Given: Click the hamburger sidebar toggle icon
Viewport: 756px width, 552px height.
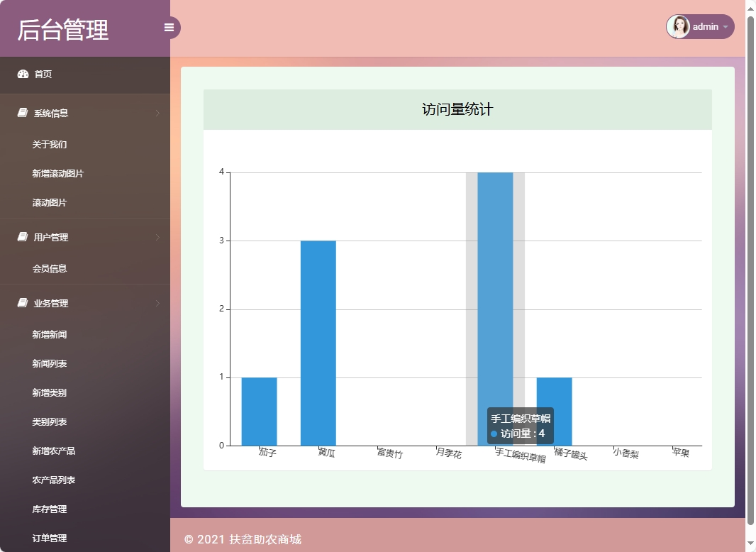Looking at the screenshot, I should (x=169, y=28).
